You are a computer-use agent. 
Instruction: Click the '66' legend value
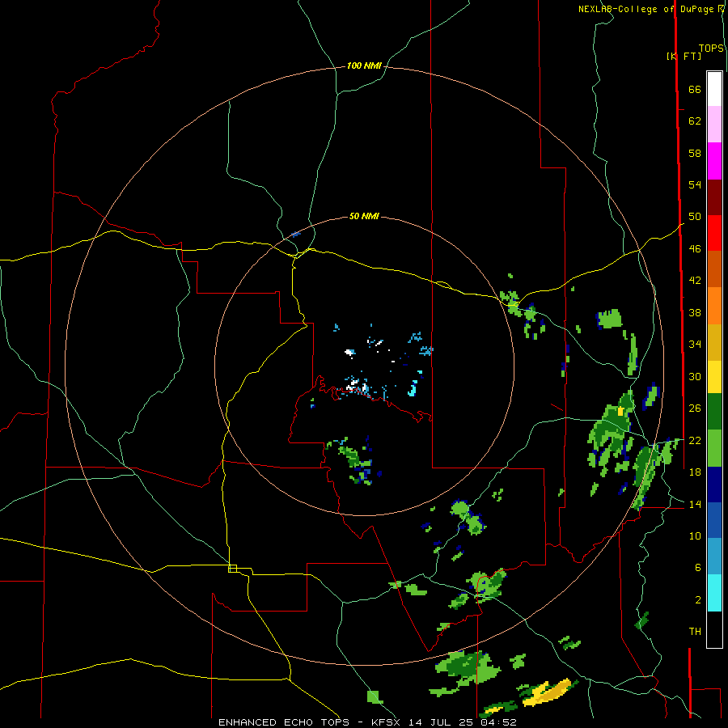coord(695,89)
